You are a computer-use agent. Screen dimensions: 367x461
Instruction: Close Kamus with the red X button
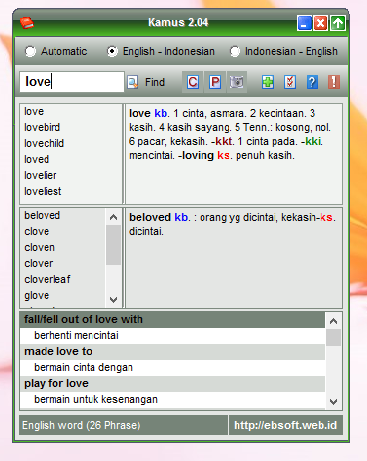point(320,23)
